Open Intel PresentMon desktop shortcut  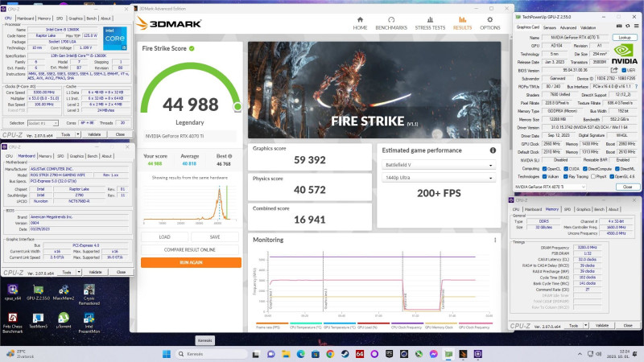point(89,323)
